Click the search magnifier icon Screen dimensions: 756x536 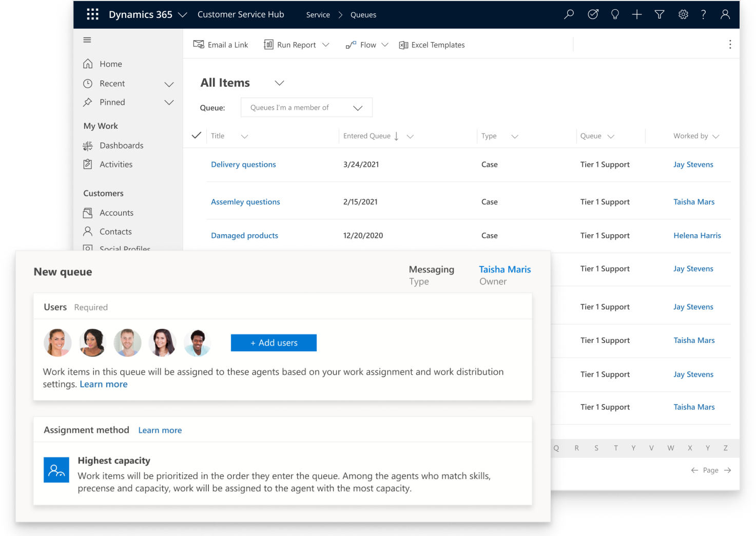click(569, 14)
